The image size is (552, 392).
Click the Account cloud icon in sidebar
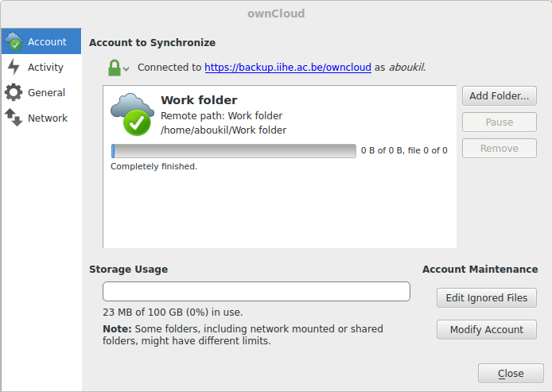coord(14,41)
